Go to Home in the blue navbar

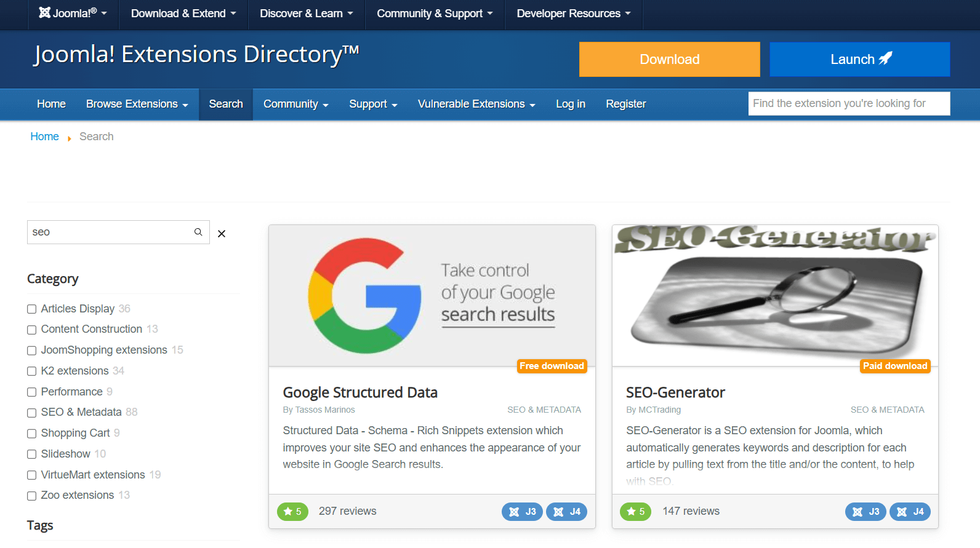pyautogui.click(x=52, y=104)
